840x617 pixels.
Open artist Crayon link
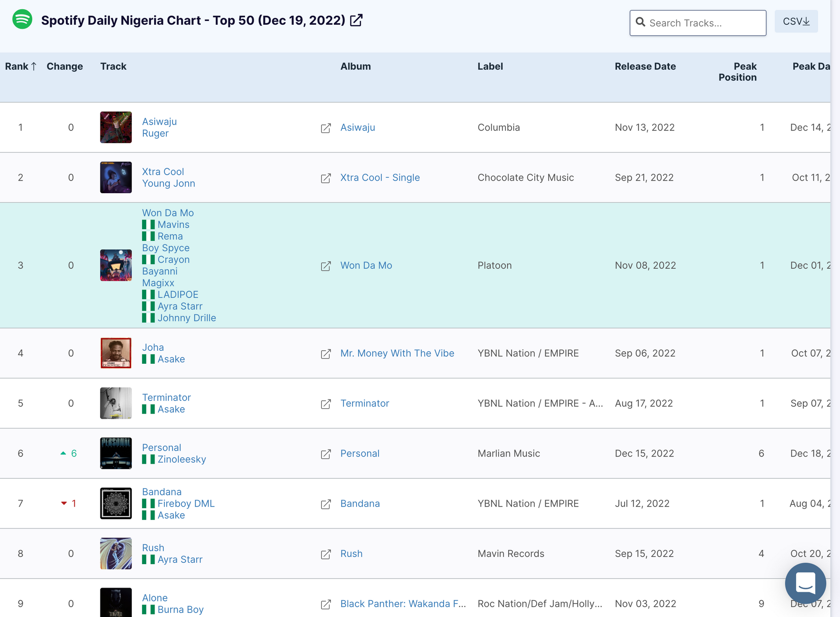(x=173, y=260)
